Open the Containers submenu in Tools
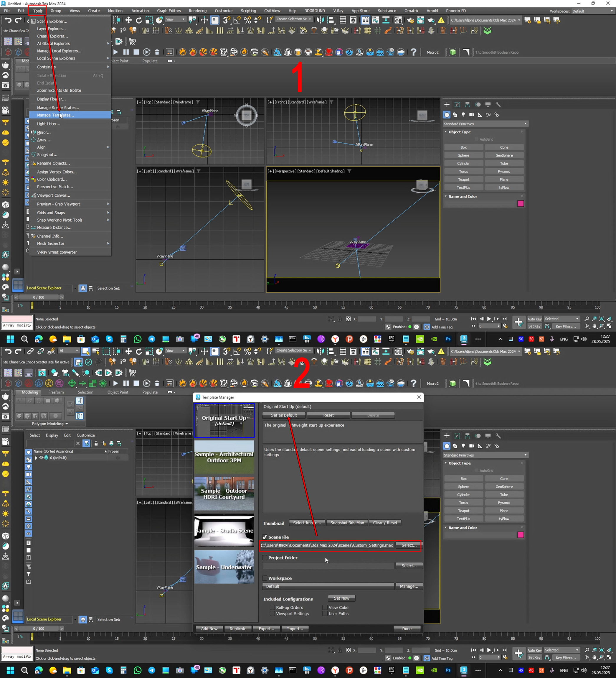 click(x=70, y=67)
